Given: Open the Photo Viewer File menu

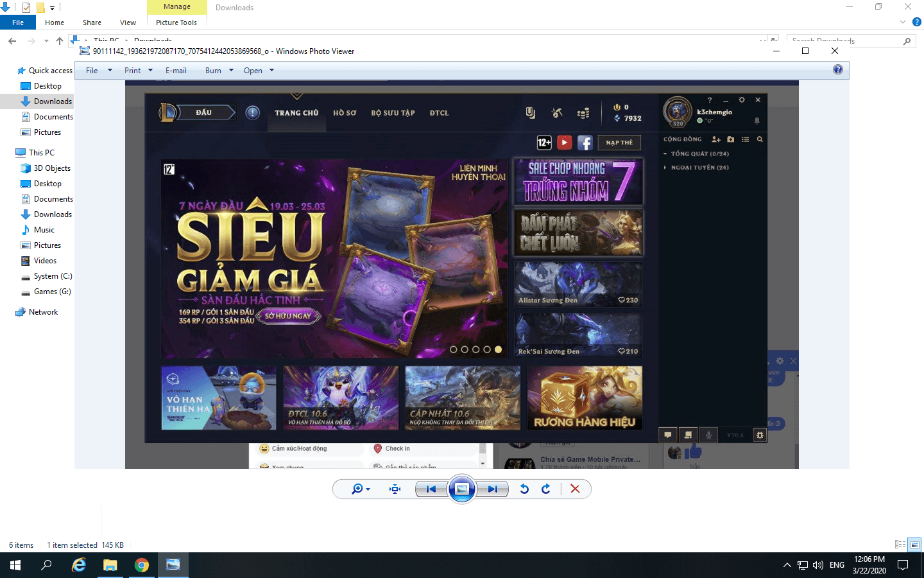Looking at the screenshot, I should 92,71.
